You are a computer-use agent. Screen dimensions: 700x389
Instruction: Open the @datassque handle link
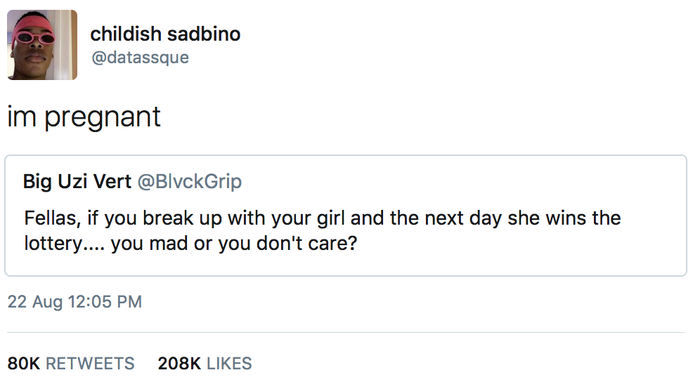[x=140, y=58]
